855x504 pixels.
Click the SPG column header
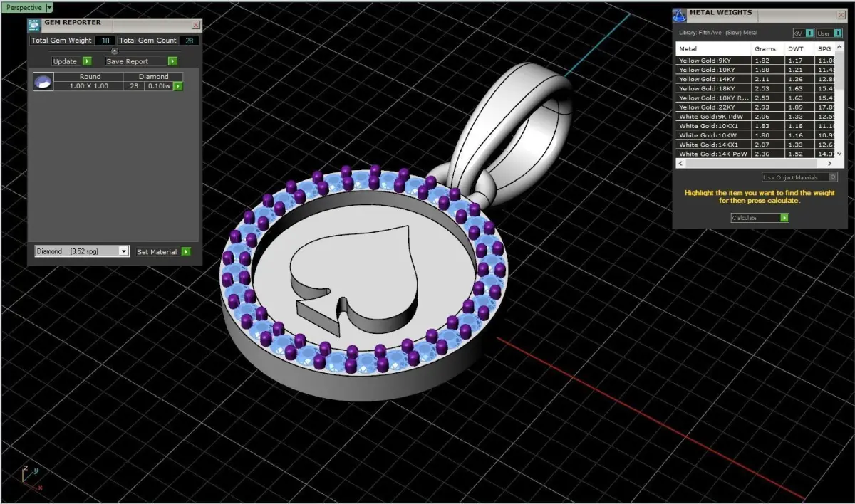click(824, 48)
